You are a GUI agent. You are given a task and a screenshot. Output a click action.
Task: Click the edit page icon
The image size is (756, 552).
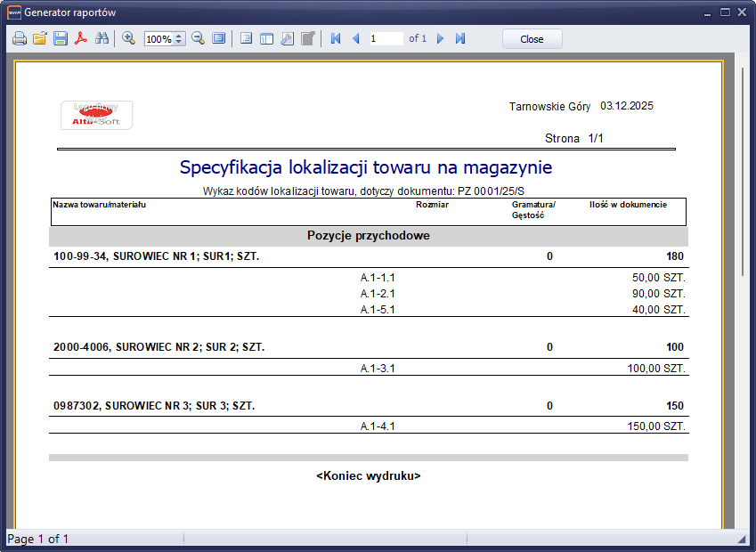tap(307, 39)
